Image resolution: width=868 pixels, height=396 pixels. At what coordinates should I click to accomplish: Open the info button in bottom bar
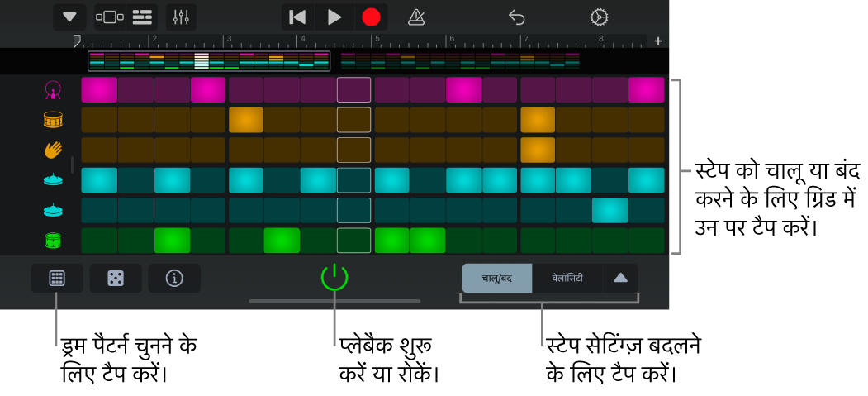click(x=174, y=278)
